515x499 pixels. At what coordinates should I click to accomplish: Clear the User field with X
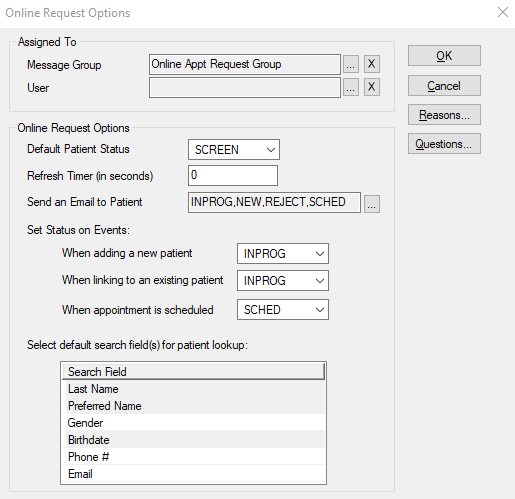[372, 87]
